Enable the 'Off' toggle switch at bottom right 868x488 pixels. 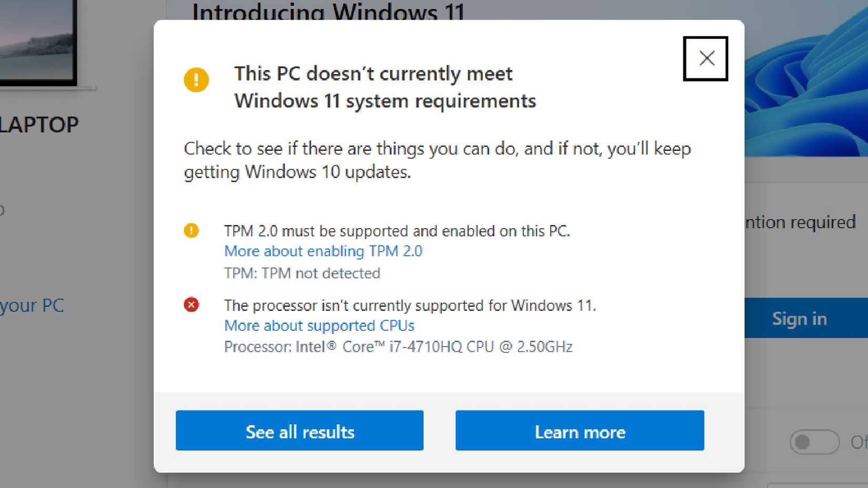(813, 442)
